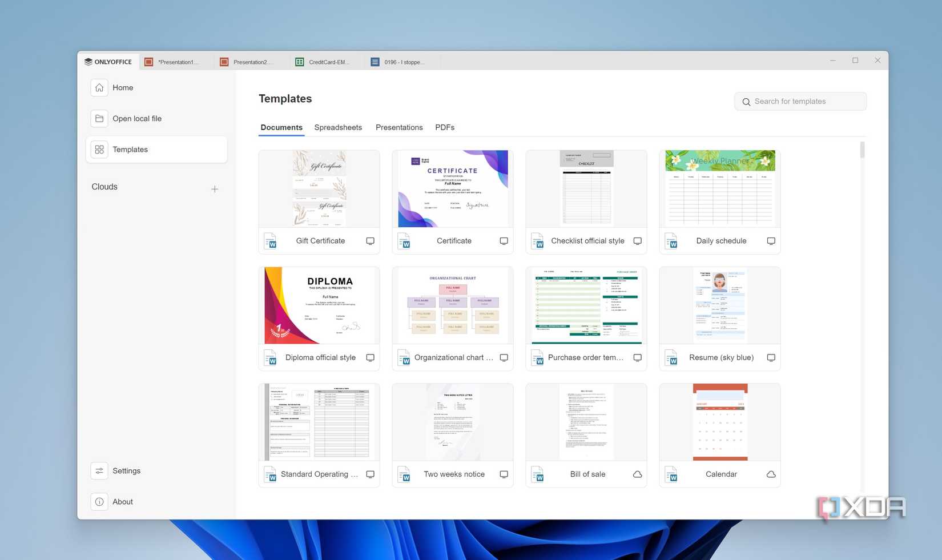Select Templates in the sidebar
This screenshot has height=560, width=942.
click(156, 149)
